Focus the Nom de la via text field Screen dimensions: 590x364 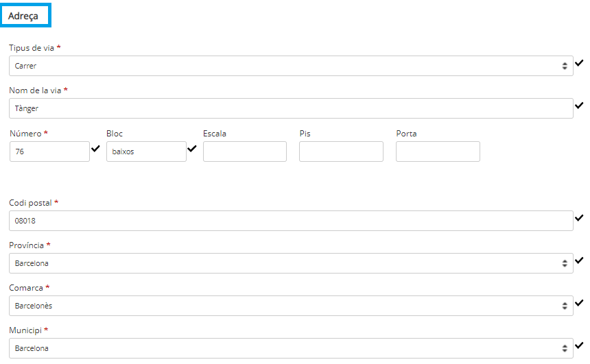291,108
